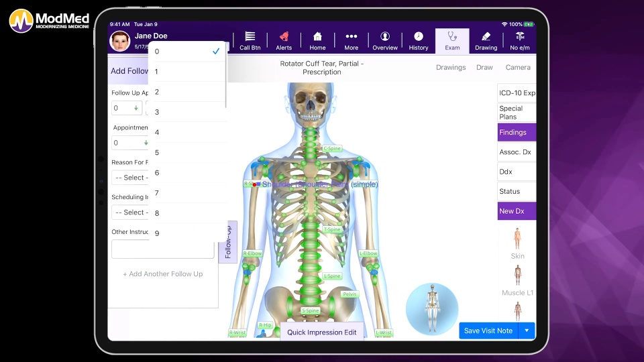Image resolution: width=644 pixels, height=362 pixels.
Task: Click the New Dx button
Action: click(517, 211)
